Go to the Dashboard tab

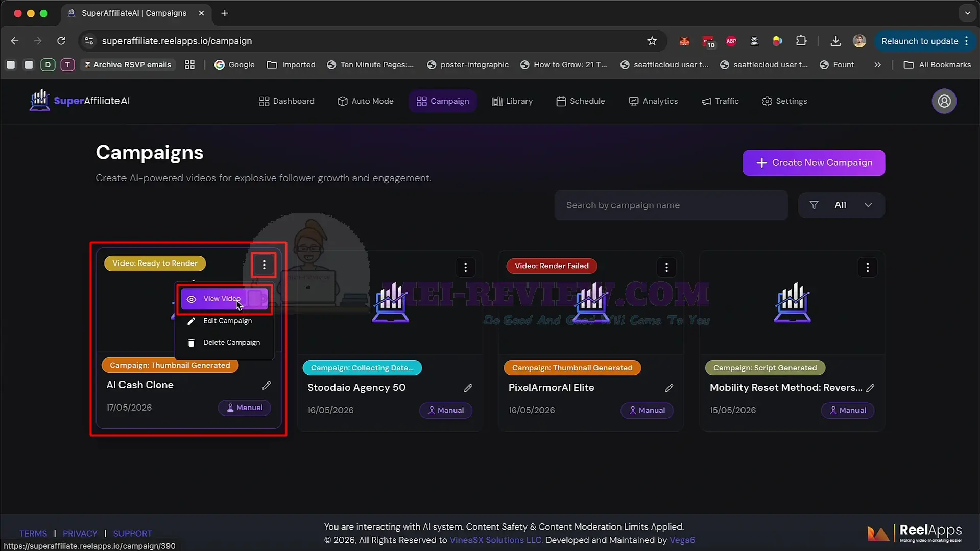click(x=286, y=101)
